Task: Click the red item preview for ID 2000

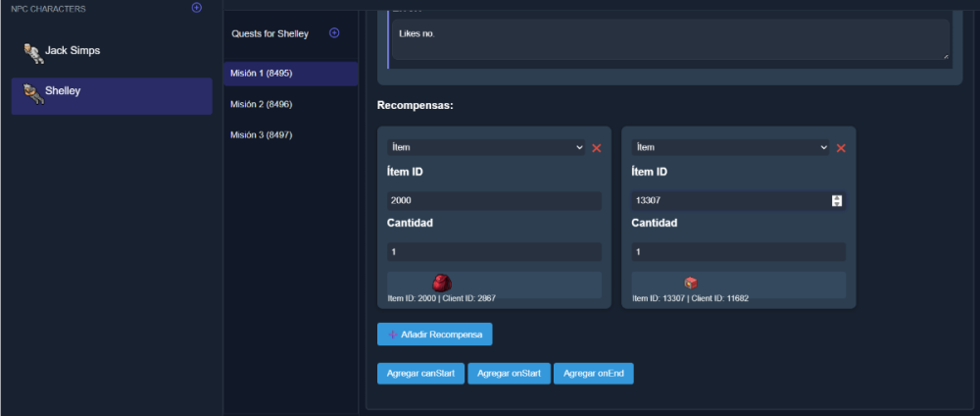Action: point(442,283)
